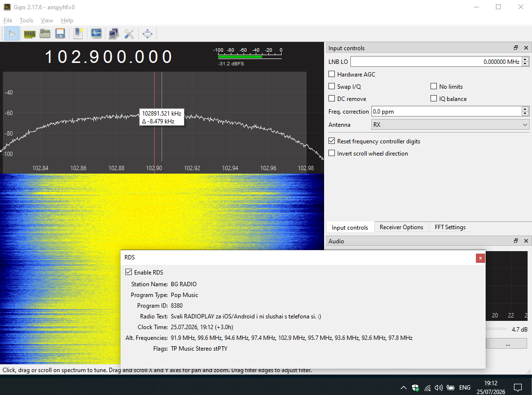
Task: Load settings using the folder icon
Action: [45, 34]
